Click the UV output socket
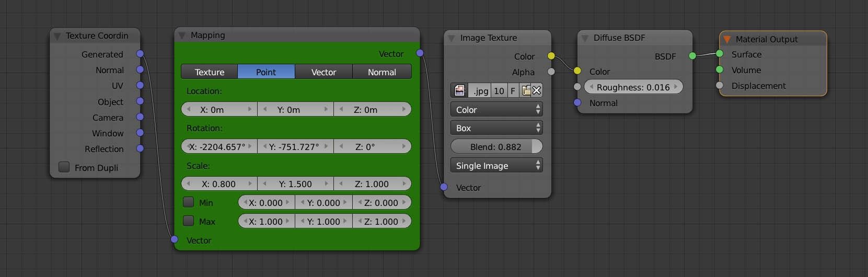 click(x=140, y=85)
